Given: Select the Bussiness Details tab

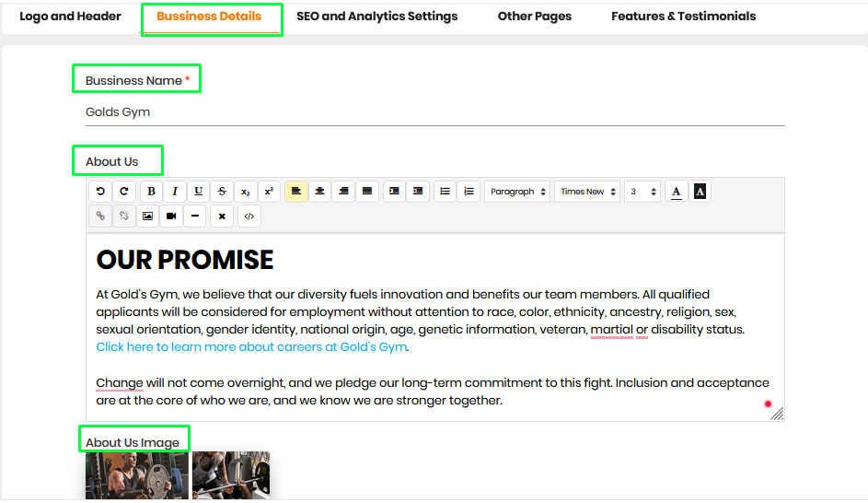Looking at the screenshot, I should (x=209, y=16).
